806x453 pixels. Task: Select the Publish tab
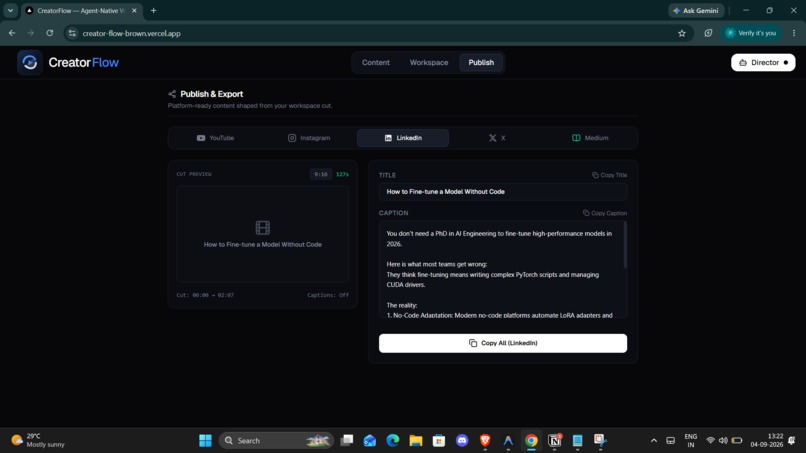[x=481, y=63]
